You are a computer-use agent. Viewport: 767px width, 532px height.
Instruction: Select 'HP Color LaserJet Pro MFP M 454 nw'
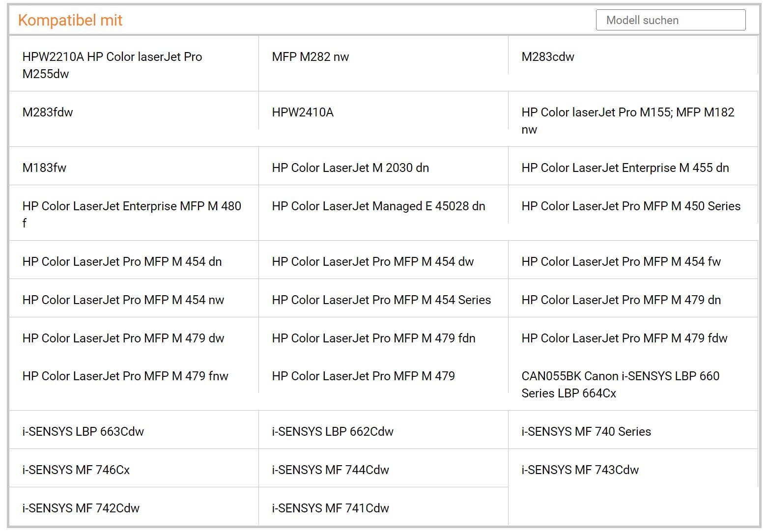tap(123, 300)
